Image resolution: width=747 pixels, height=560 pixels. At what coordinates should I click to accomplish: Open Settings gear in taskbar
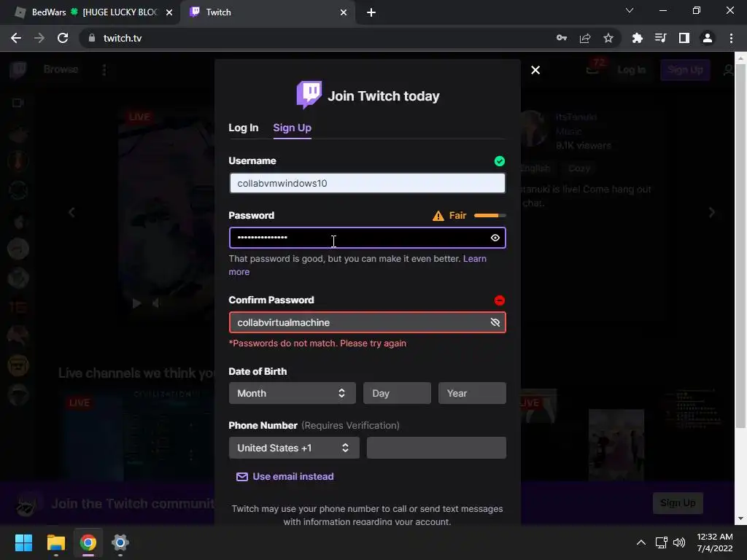tap(120, 542)
